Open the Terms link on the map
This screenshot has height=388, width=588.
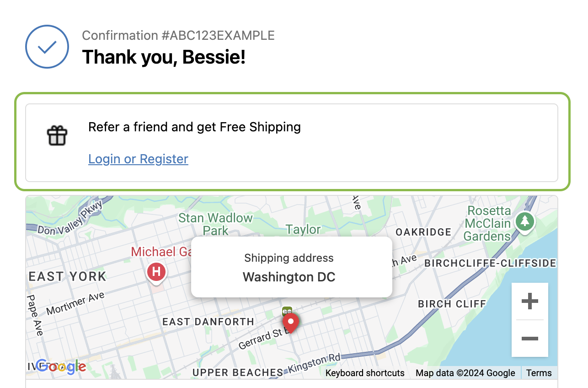(x=539, y=373)
